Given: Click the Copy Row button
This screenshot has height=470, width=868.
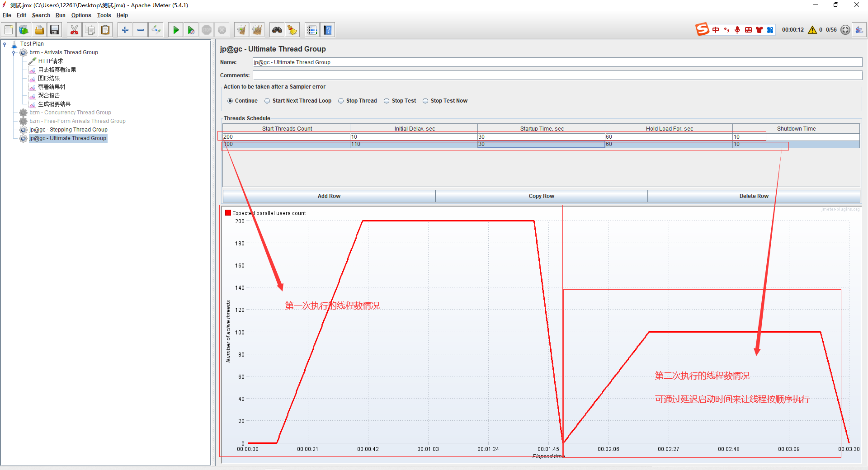Looking at the screenshot, I should 541,196.
